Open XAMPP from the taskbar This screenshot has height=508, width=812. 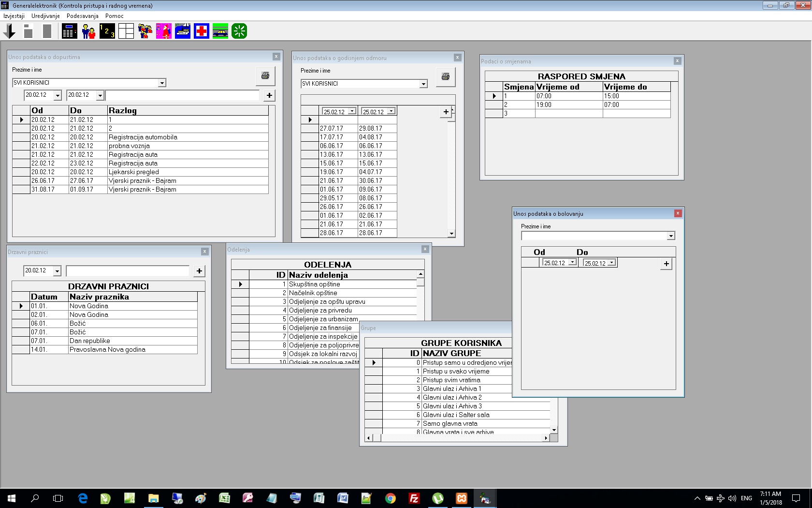click(x=462, y=498)
